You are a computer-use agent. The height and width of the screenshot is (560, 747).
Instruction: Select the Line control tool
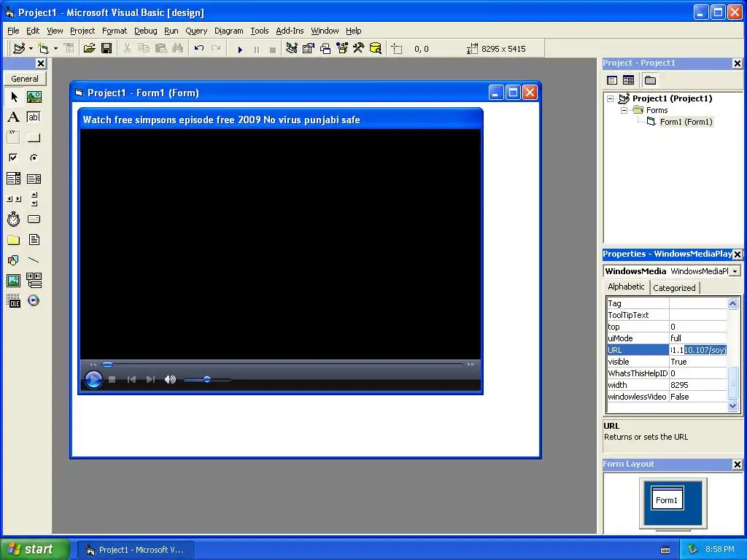[34, 260]
